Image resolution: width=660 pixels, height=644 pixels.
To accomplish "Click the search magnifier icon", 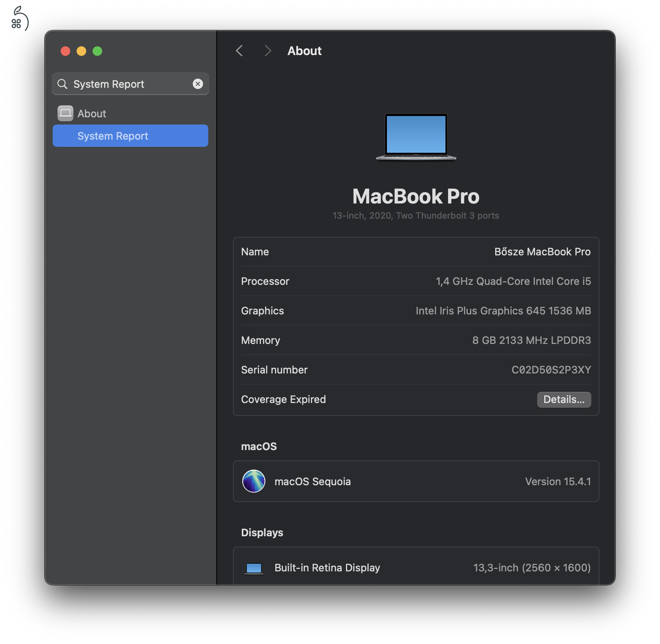I will click(62, 84).
